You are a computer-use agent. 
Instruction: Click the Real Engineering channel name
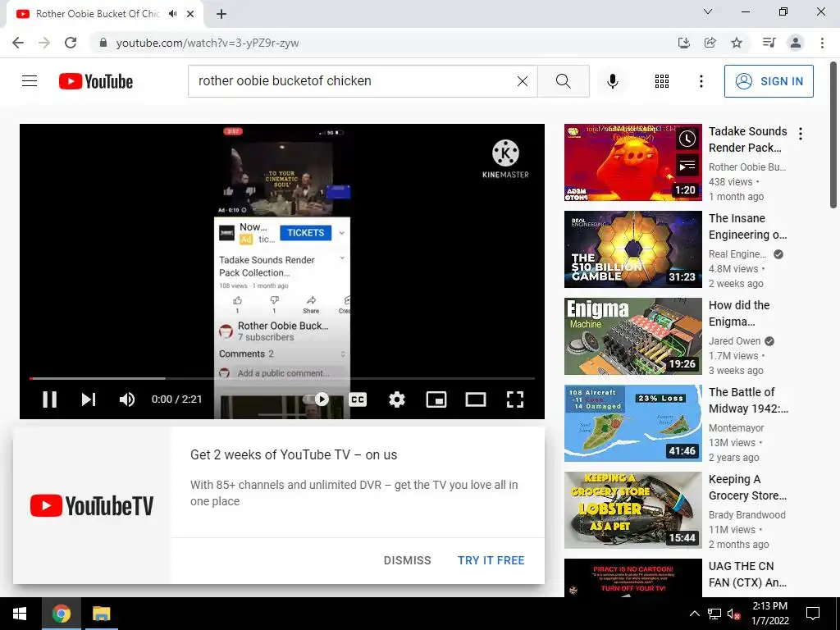(737, 254)
